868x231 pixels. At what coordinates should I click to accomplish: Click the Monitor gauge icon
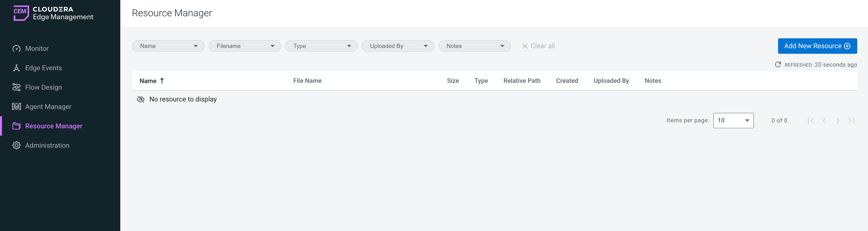coord(16,49)
